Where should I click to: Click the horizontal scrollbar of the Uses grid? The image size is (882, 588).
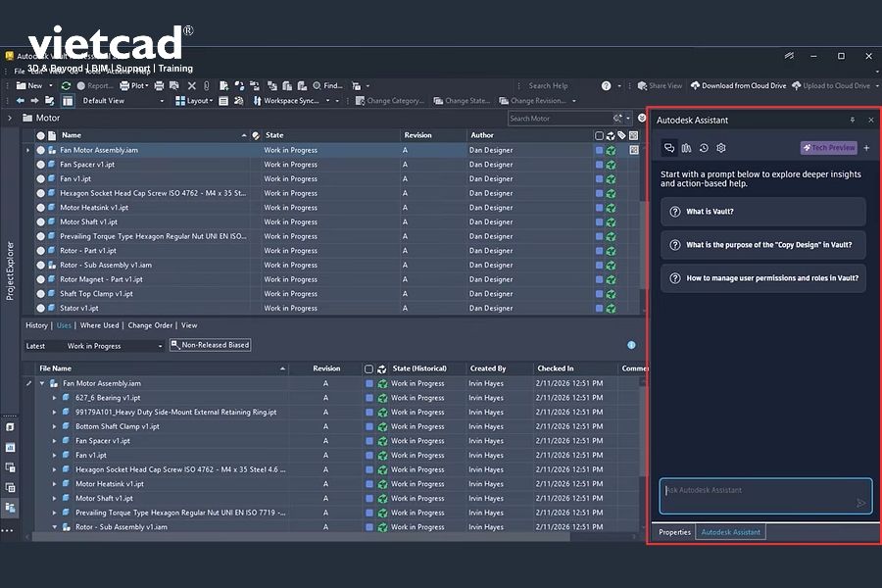click(x=301, y=537)
